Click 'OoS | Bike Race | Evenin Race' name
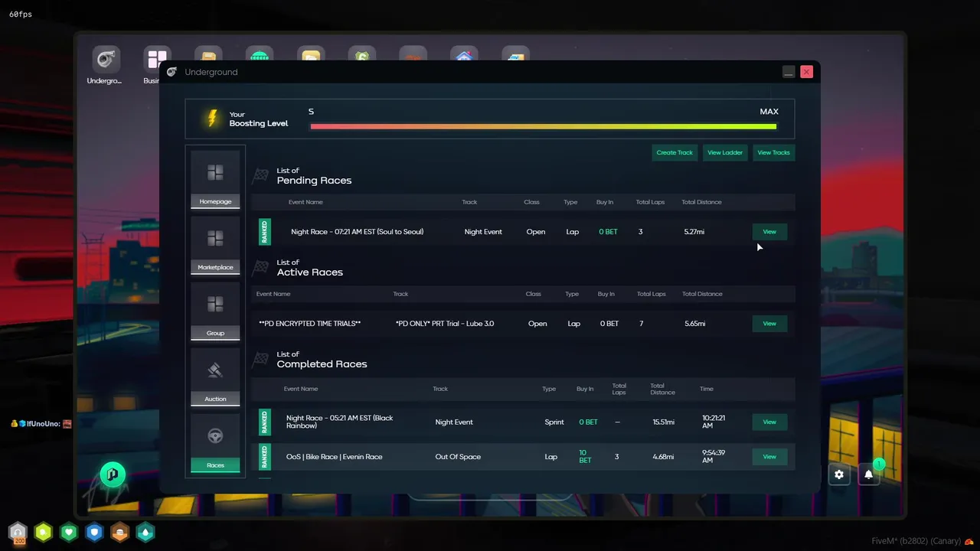The image size is (980, 551). coord(334,457)
